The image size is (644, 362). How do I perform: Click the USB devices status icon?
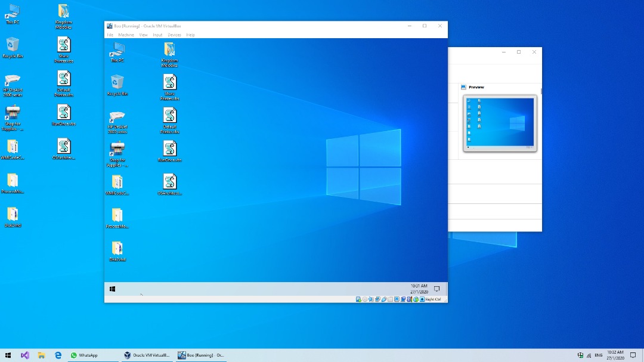[384, 299]
